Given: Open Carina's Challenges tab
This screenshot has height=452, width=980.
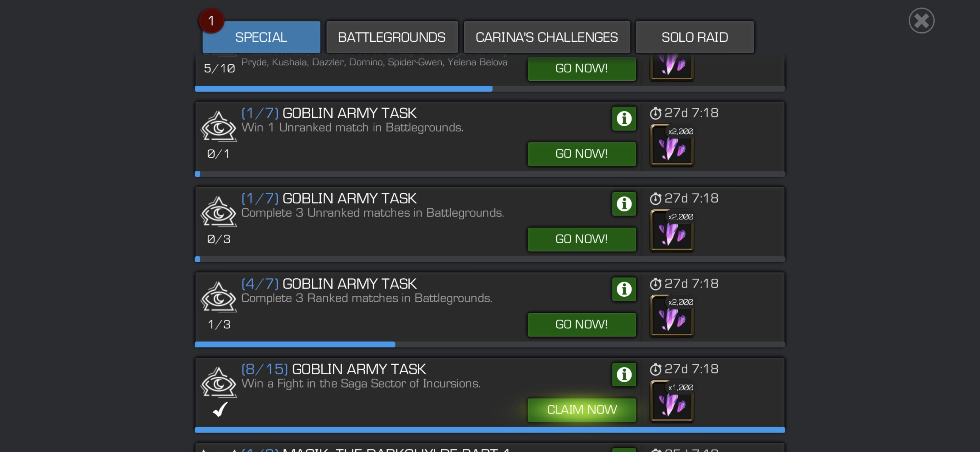Looking at the screenshot, I should (x=547, y=37).
